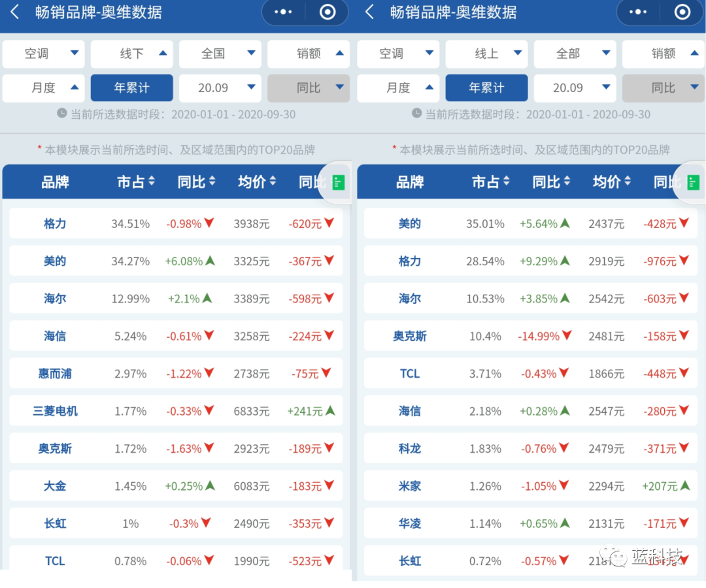This screenshot has height=588, width=706.
Task: Go back in the right panel header
Action: click(x=369, y=12)
